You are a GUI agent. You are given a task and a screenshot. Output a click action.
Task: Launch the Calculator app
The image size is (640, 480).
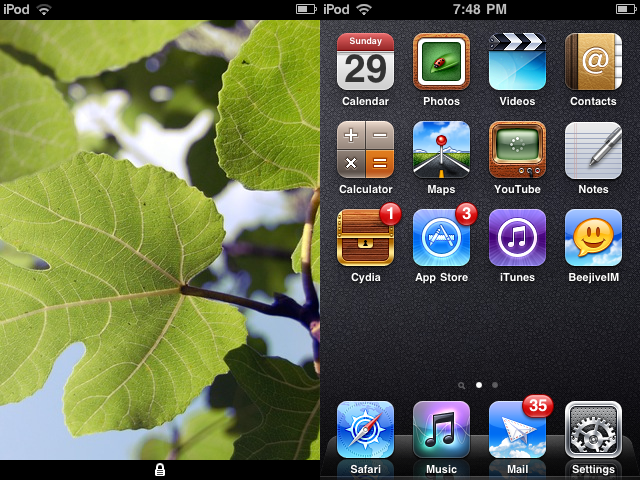pyautogui.click(x=365, y=150)
